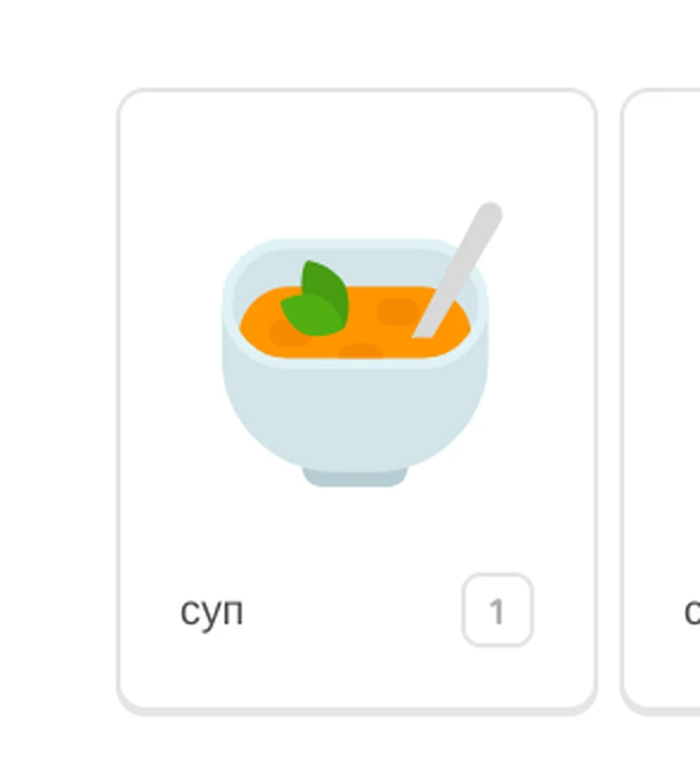
Task: Click the blank area between суп and badge
Action: point(352,612)
